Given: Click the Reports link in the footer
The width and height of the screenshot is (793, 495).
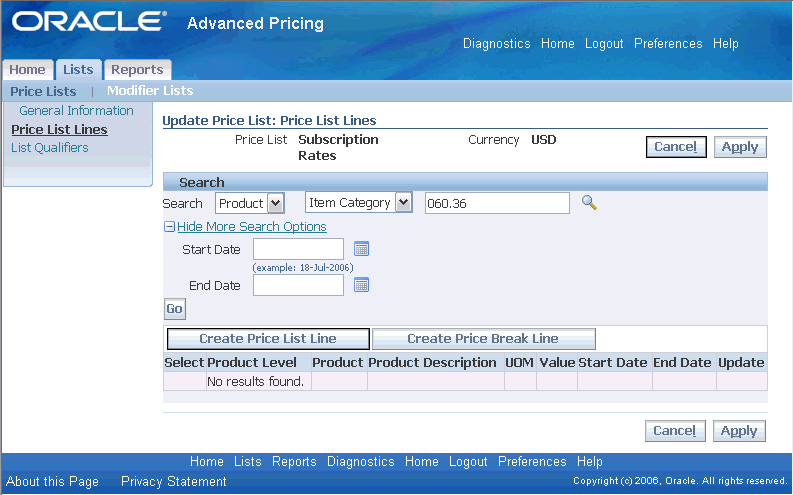Looking at the screenshot, I should (294, 462).
